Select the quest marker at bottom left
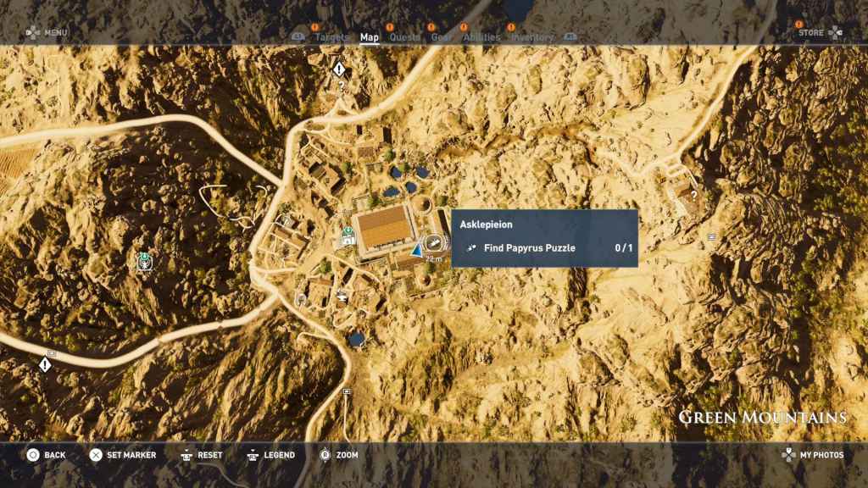The image size is (868, 488). click(x=45, y=364)
